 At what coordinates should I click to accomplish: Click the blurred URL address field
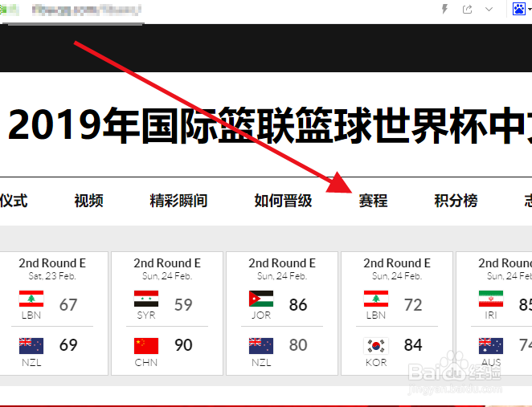click(87, 10)
